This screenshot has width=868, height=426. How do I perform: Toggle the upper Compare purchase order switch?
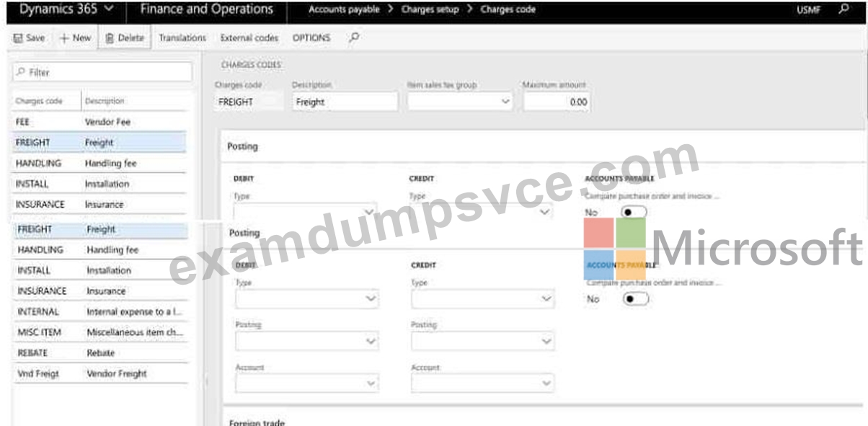pyautogui.click(x=634, y=213)
